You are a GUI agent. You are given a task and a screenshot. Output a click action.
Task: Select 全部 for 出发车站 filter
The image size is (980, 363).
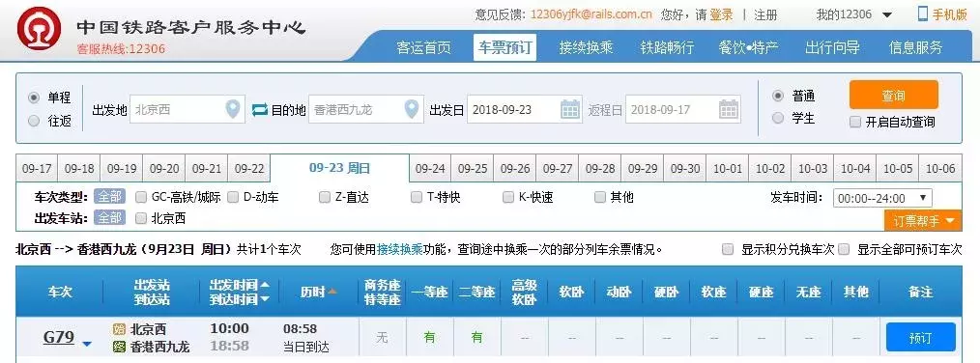pos(109,218)
